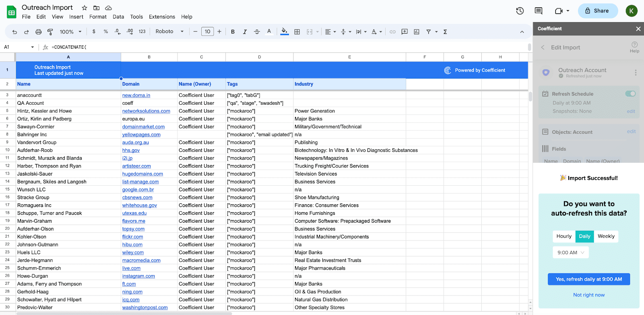Increase font size plus button
Image resolution: width=644 pixels, height=315 pixels.
(219, 32)
